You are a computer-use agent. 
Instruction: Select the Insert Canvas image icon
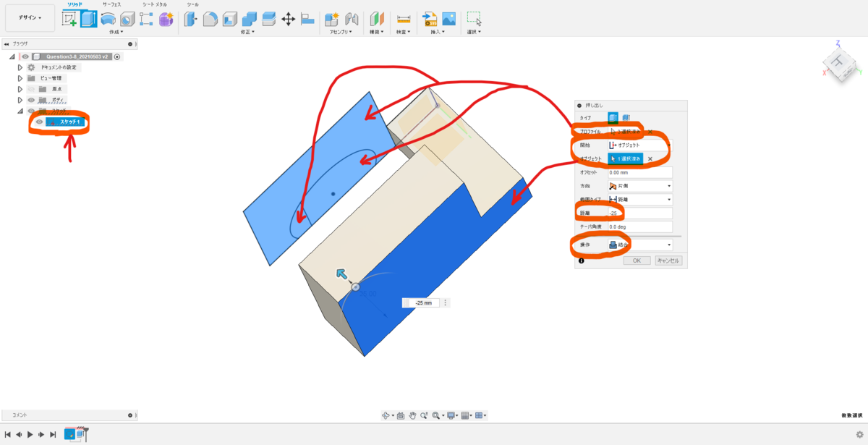point(449,20)
